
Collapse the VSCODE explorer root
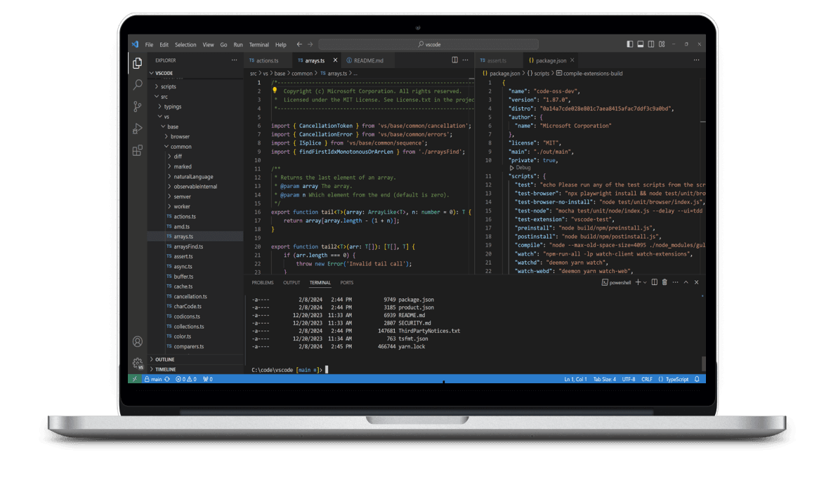coord(195,73)
